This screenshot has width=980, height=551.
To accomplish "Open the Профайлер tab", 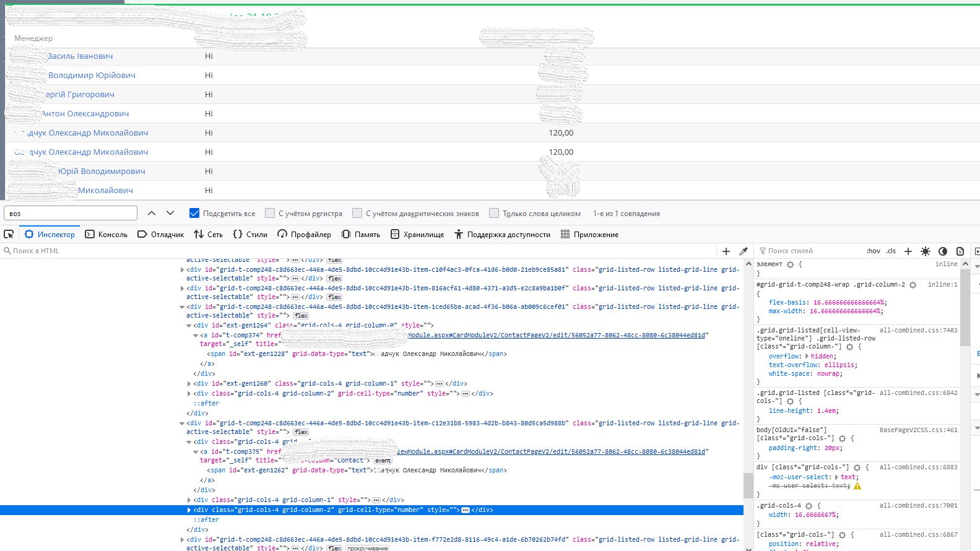I will click(304, 234).
